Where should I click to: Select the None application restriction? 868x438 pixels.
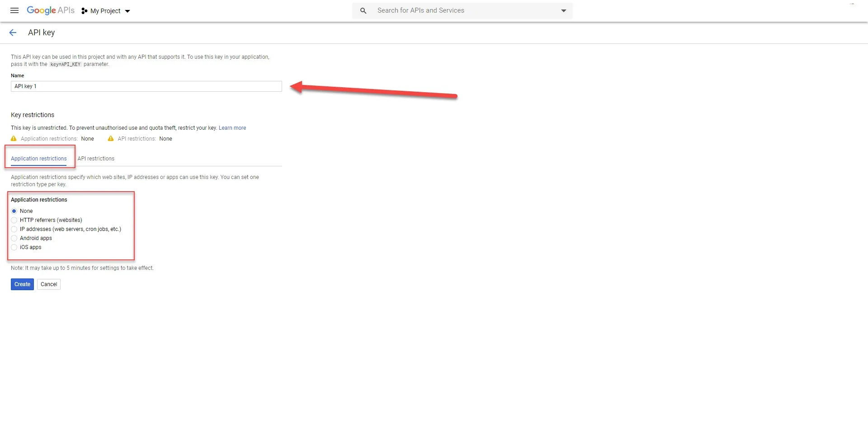tap(14, 211)
